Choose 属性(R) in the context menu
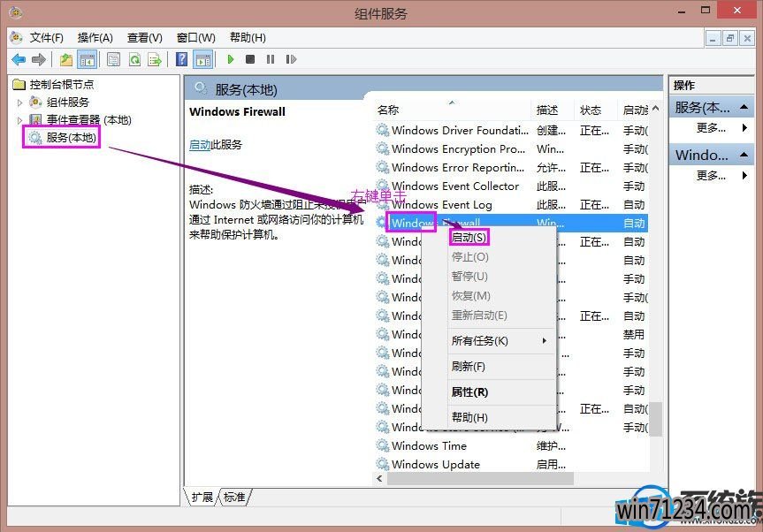 tap(489, 392)
